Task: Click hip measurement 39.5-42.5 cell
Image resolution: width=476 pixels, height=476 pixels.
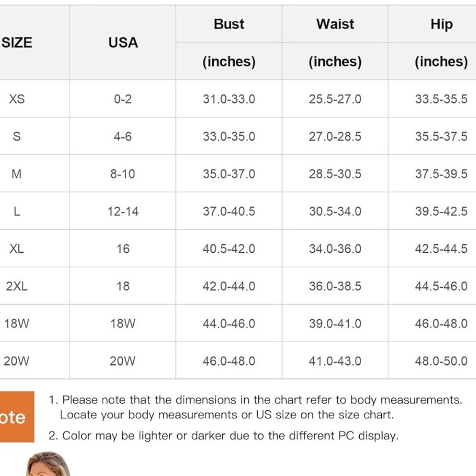Action: (441, 211)
